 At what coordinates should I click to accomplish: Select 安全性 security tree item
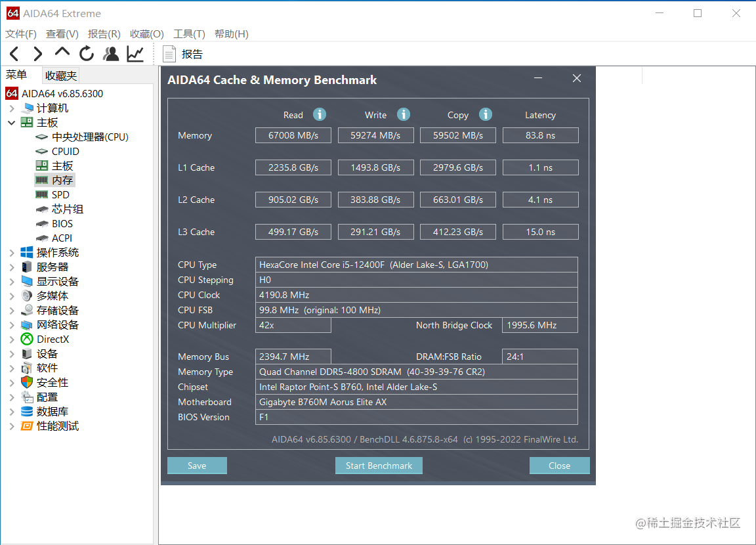(x=52, y=383)
